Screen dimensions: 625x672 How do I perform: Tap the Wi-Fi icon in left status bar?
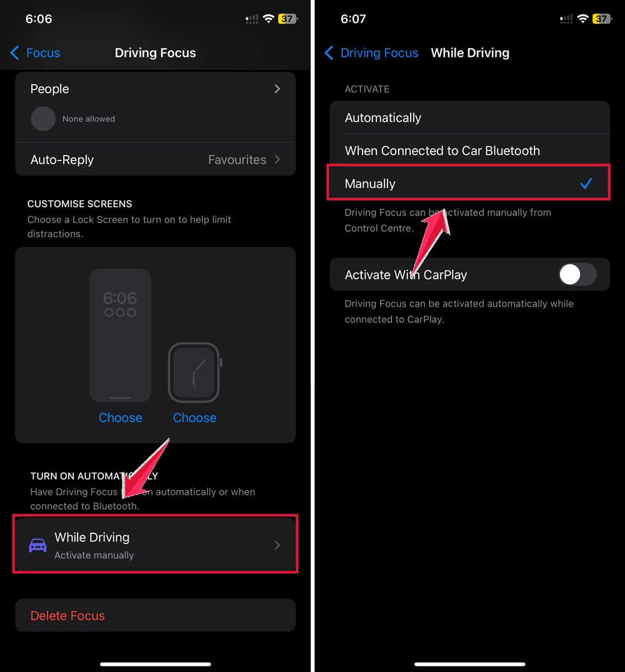[x=269, y=19]
